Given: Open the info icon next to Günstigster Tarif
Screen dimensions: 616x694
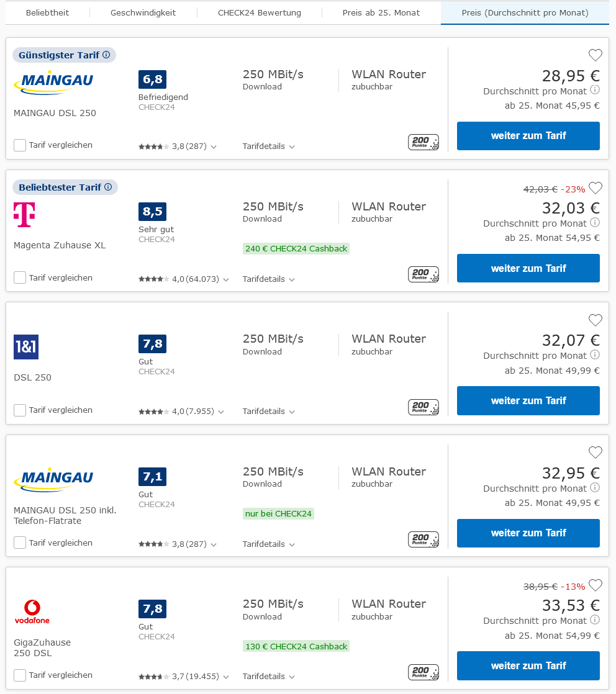Looking at the screenshot, I should [106, 55].
